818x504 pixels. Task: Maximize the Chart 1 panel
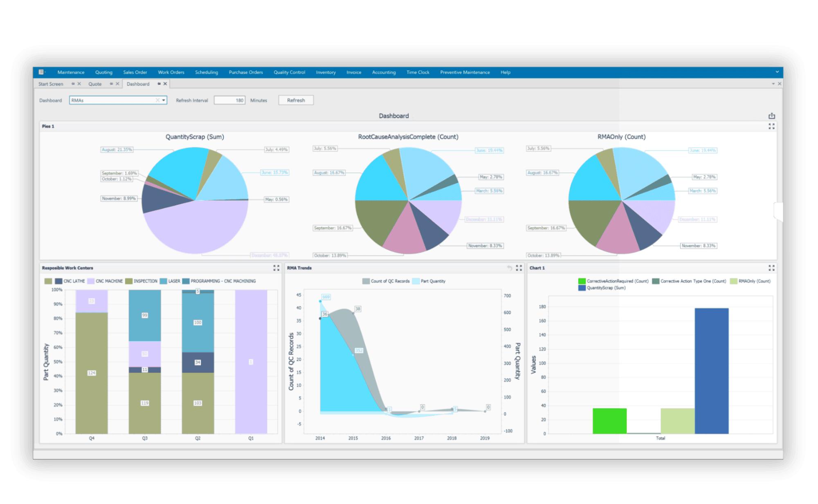(772, 268)
